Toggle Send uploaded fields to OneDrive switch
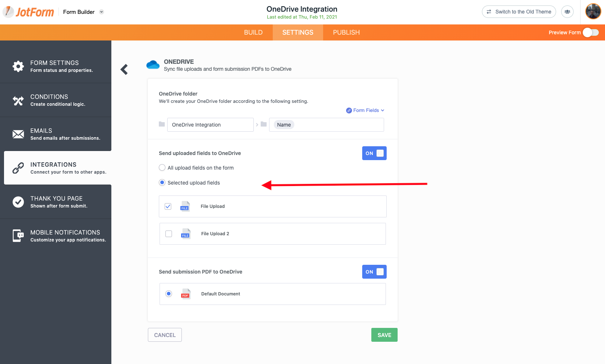 374,153
